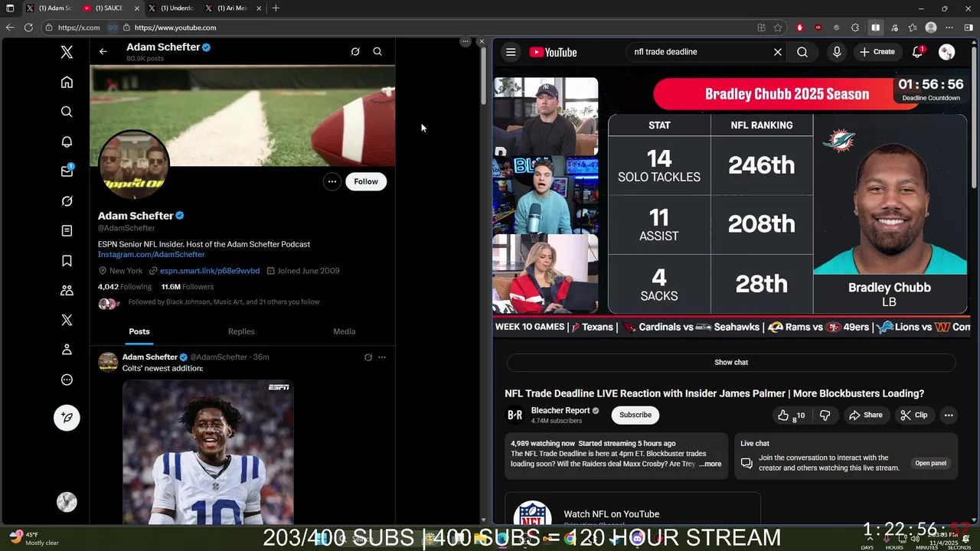View 4,042 Following list

[125, 287]
